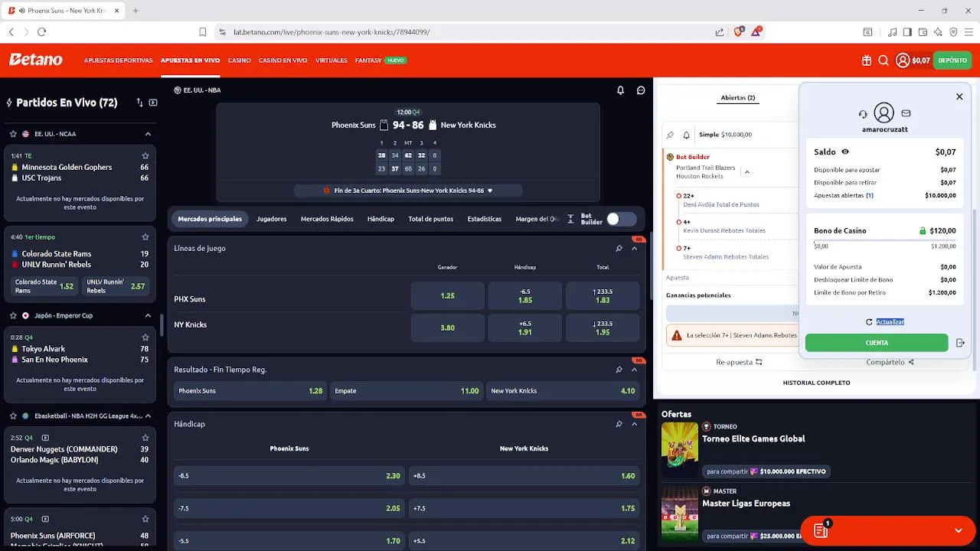
Task: Click the bell icon on the open bet
Action: coord(686,135)
